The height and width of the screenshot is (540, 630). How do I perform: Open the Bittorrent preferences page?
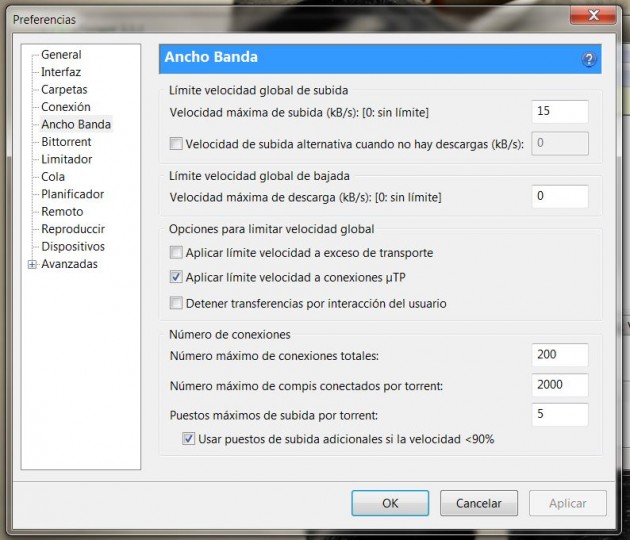[x=66, y=142]
